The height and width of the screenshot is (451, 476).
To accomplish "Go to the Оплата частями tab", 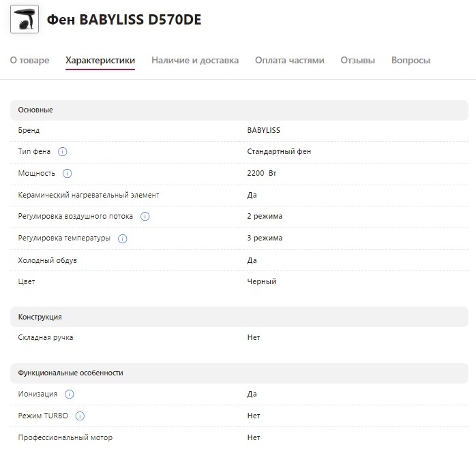I will click(290, 61).
